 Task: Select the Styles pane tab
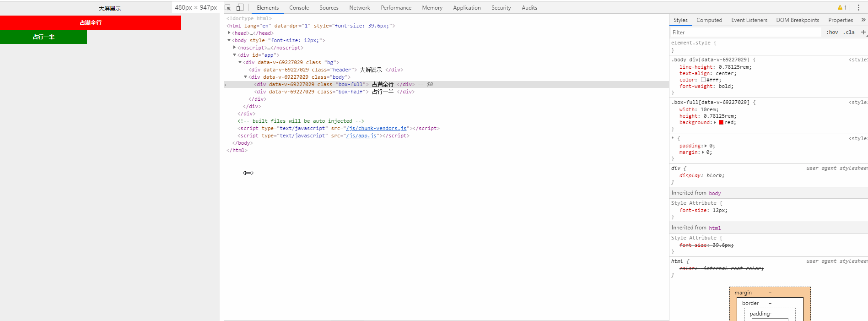coord(680,20)
